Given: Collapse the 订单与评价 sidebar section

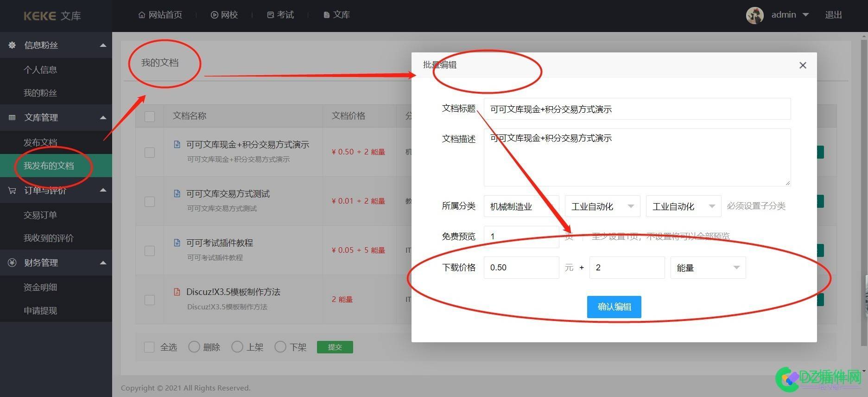Looking at the screenshot, I should pos(103,190).
